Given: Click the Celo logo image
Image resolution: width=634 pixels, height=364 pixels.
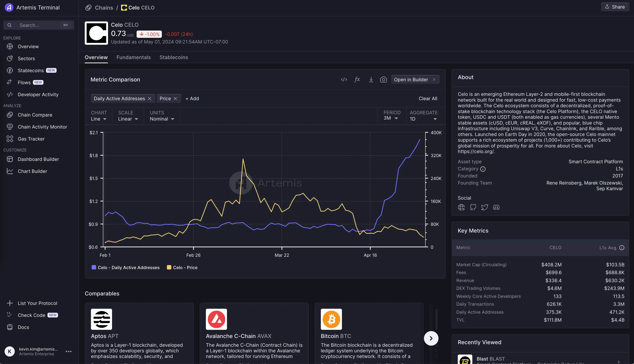Looking at the screenshot, I should 96,33.
